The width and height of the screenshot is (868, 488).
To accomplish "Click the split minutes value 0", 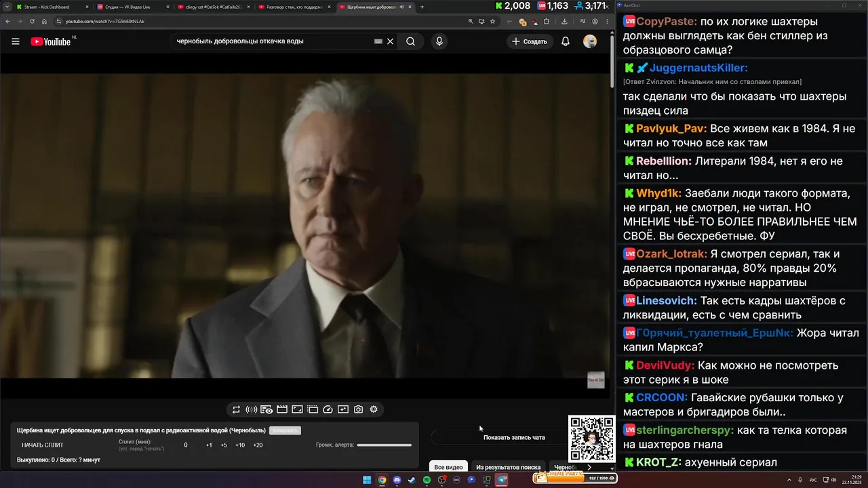I will coord(186,445).
